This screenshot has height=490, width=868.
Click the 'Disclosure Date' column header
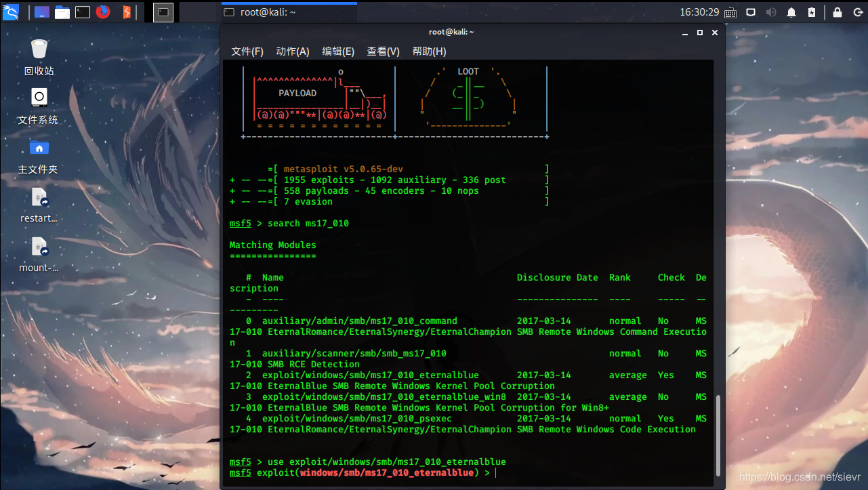coord(558,278)
